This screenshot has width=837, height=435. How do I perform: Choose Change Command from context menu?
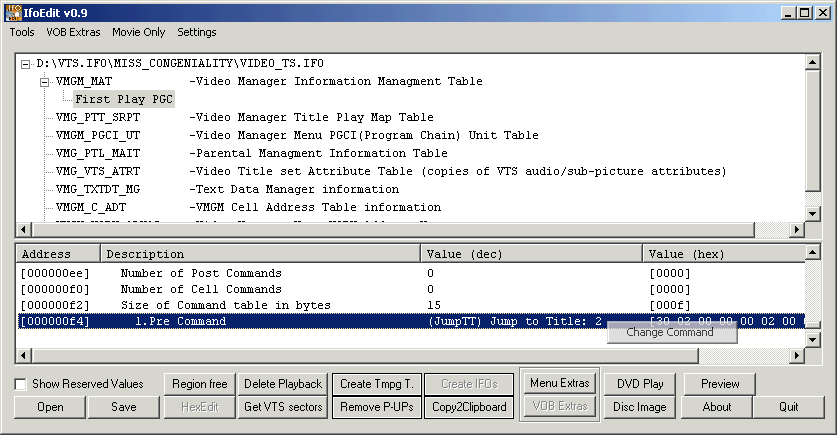pos(670,332)
